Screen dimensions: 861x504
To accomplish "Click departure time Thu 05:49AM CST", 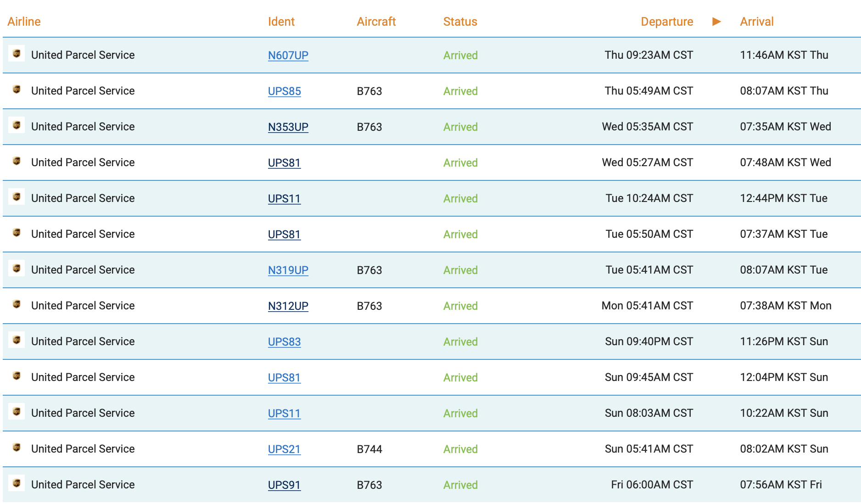I will [649, 91].
